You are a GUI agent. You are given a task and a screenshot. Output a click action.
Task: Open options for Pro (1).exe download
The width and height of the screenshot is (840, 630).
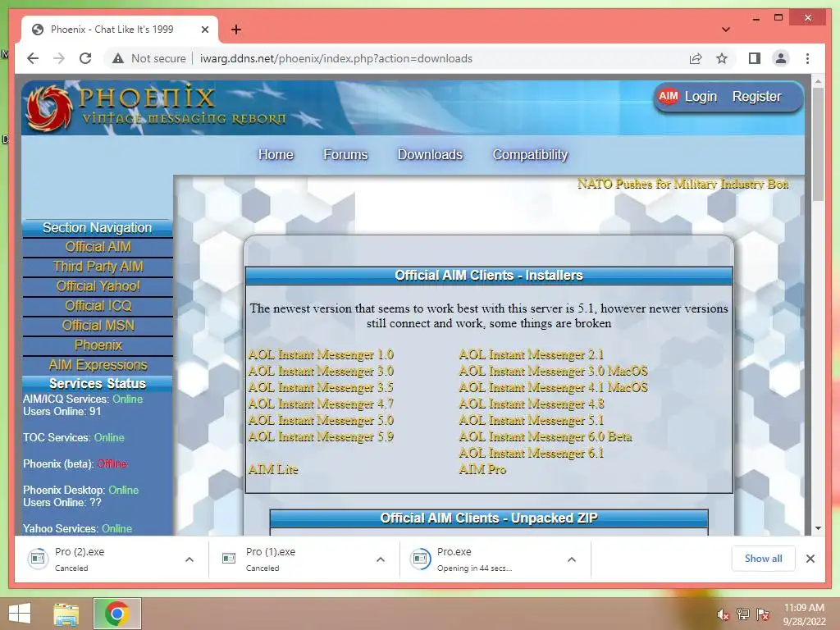point(381,559)
